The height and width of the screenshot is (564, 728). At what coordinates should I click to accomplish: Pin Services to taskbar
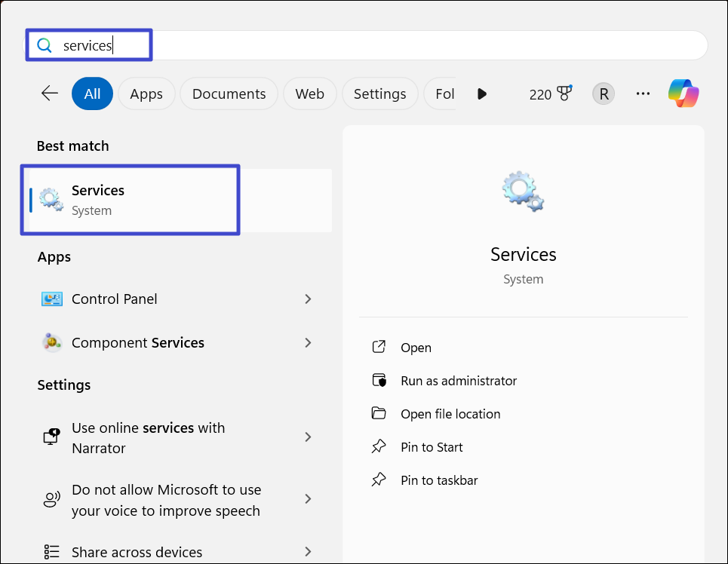(439, 480)
